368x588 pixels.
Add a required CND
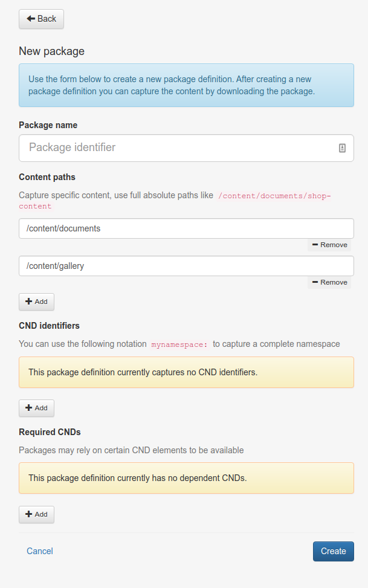tap(36, 514)
